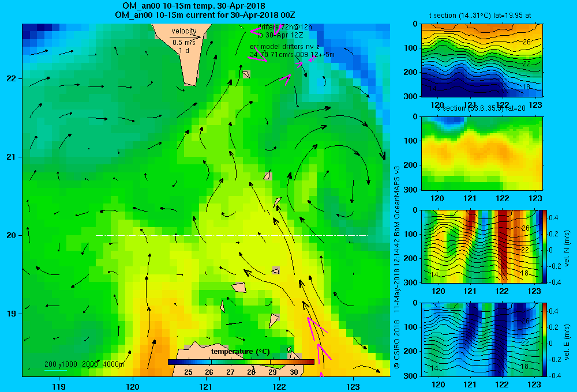Click the 't section (14..31°C) lat=19.95' title

point(480,16)
